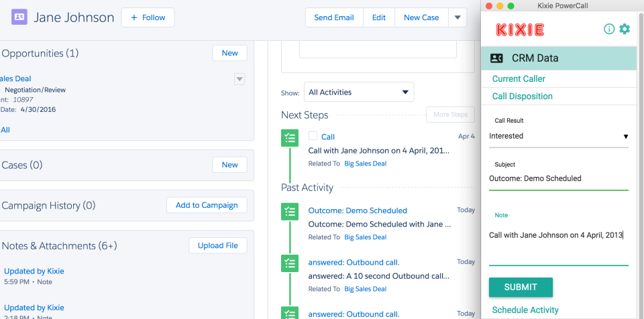644x319 pixels.
Task: Click New in the Cases section
Action: pos(229,165)
